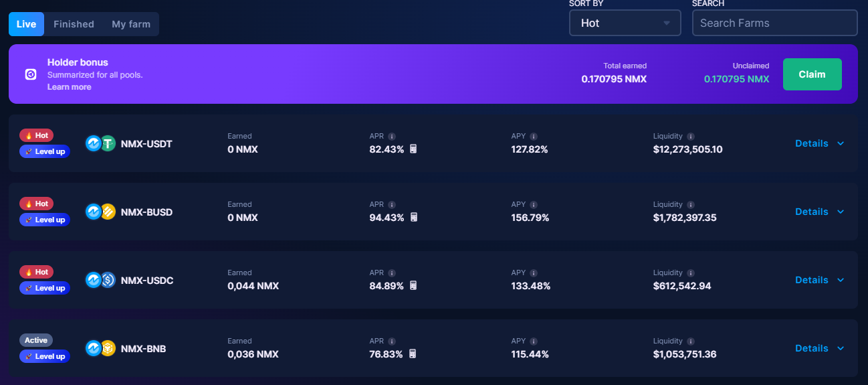
Task: Click the NMX-USDT farm name
Action: point(146,144)
